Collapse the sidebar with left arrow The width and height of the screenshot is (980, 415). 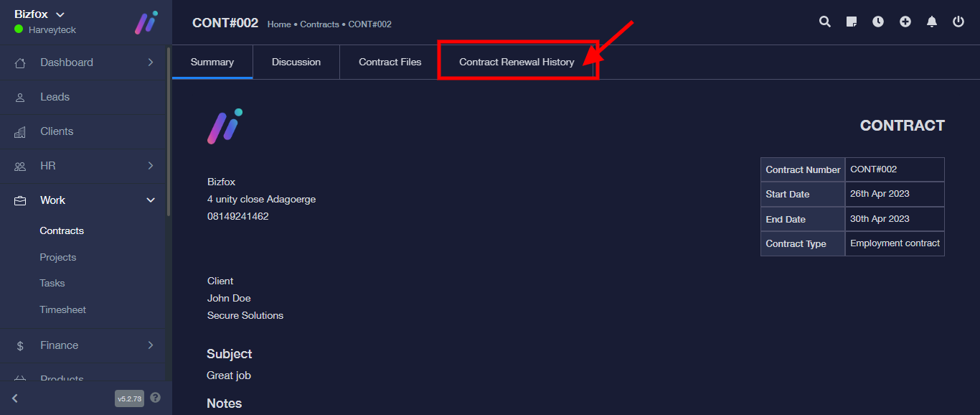(15, 398)
